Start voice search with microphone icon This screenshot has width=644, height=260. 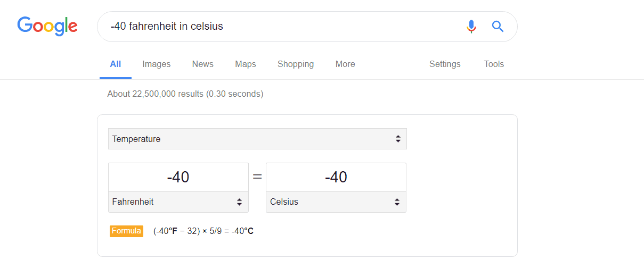click(x=471, y=26)
